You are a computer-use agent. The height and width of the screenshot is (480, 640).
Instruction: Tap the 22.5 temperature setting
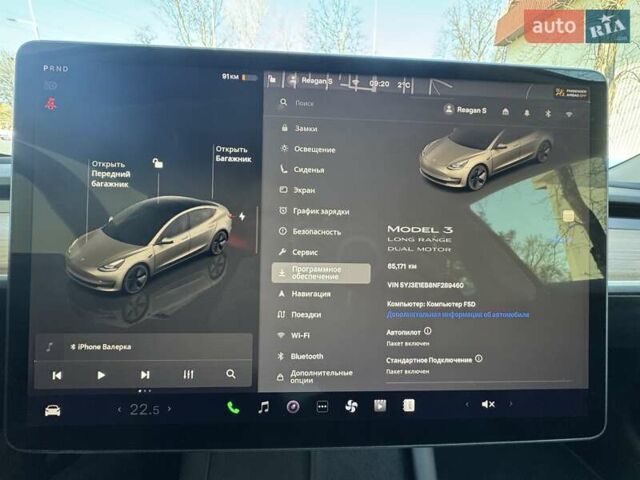(x=144, y=409)
